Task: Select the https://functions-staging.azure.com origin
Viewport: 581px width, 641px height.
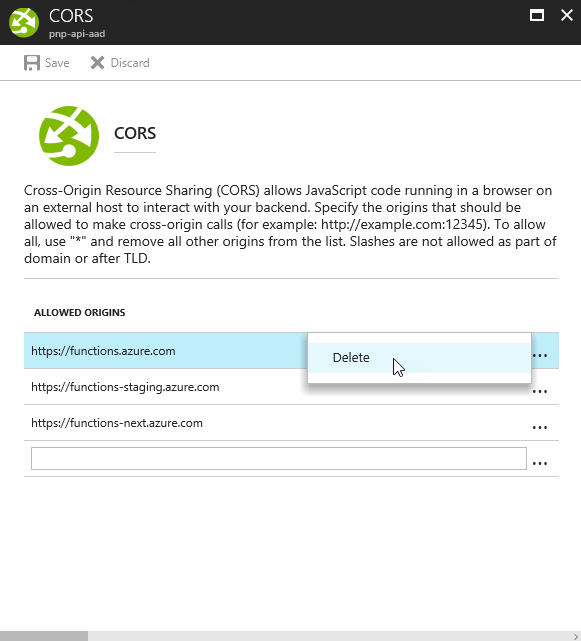Action: click(125, 387)
